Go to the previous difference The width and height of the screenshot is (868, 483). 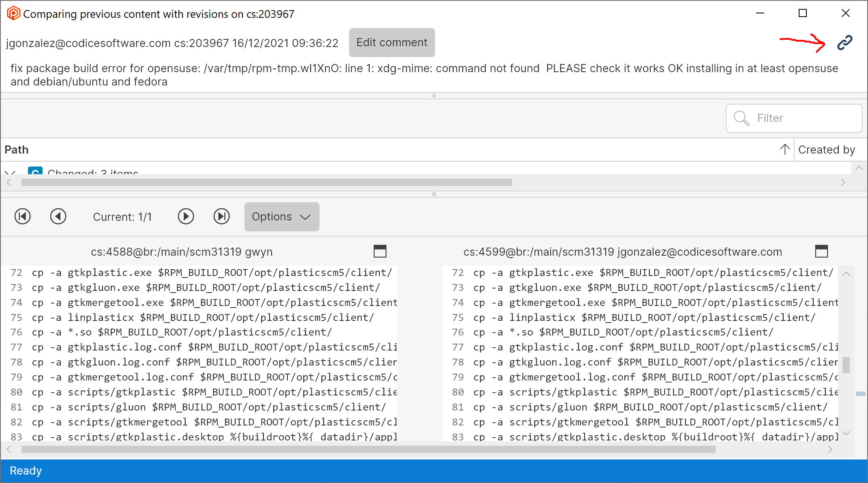coord(58,216)
